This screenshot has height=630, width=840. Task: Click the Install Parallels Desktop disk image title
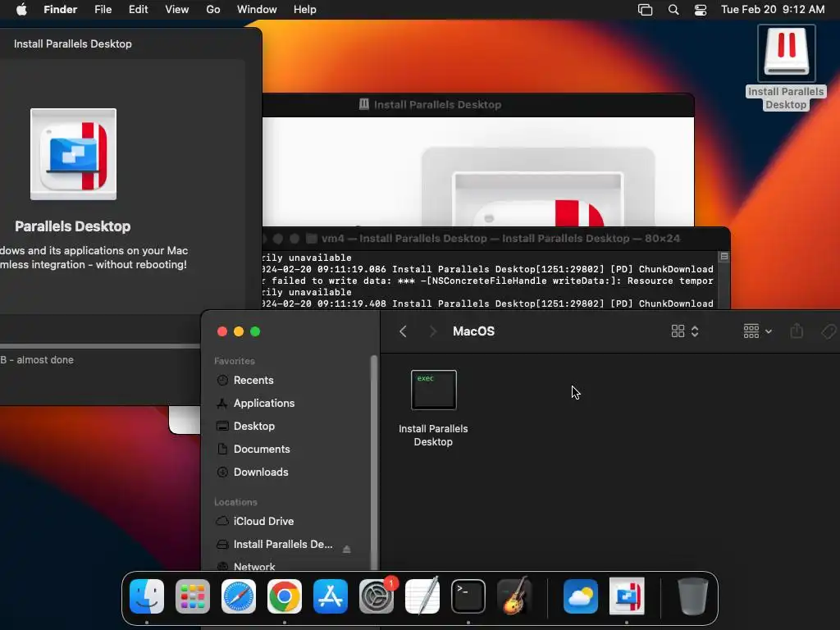click(x=438, y=104)
